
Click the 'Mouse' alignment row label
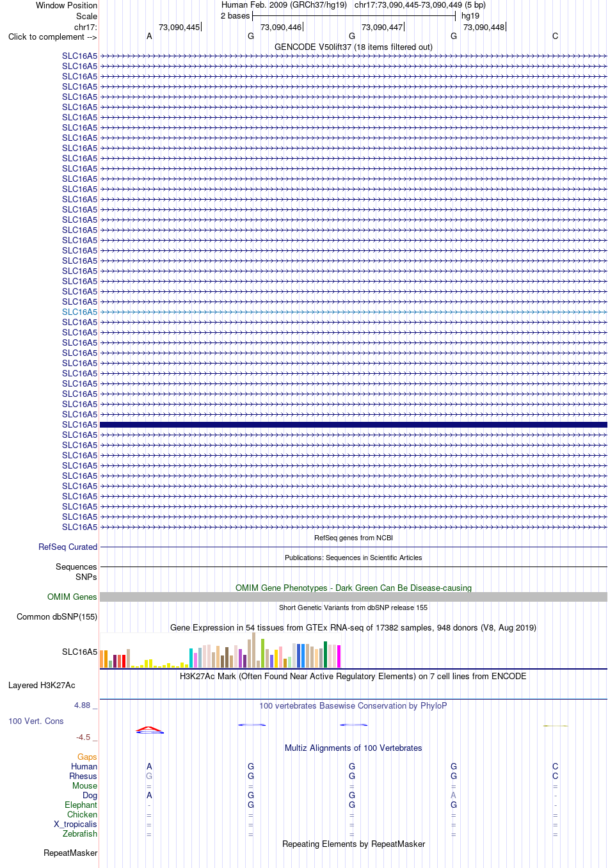coord(84,785)
